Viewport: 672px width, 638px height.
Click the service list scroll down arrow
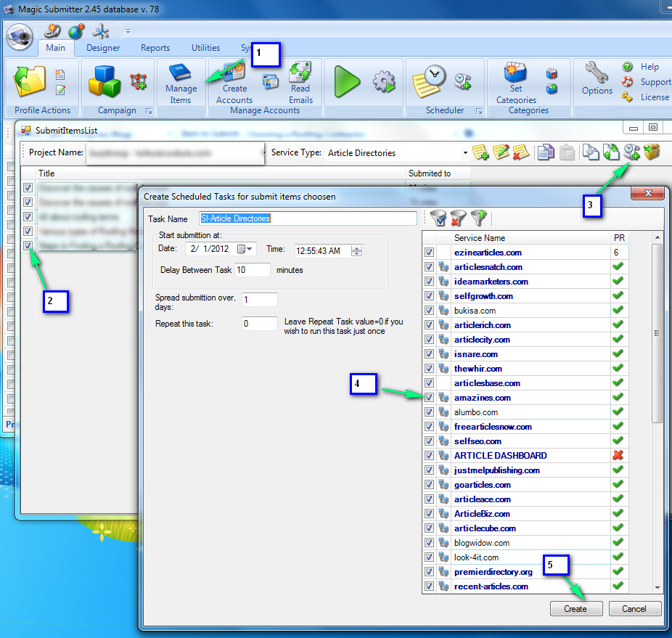(657, 587)
